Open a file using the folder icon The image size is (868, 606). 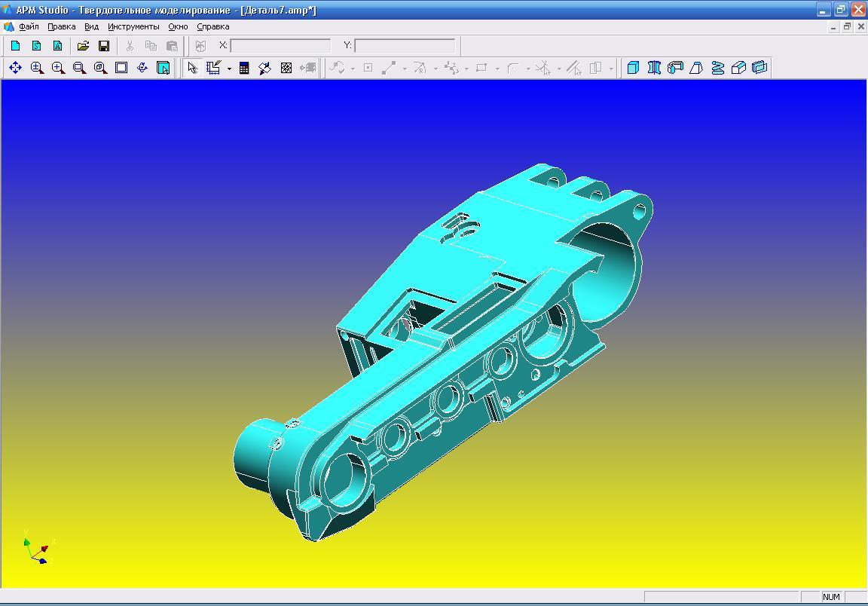coord(83,46)
